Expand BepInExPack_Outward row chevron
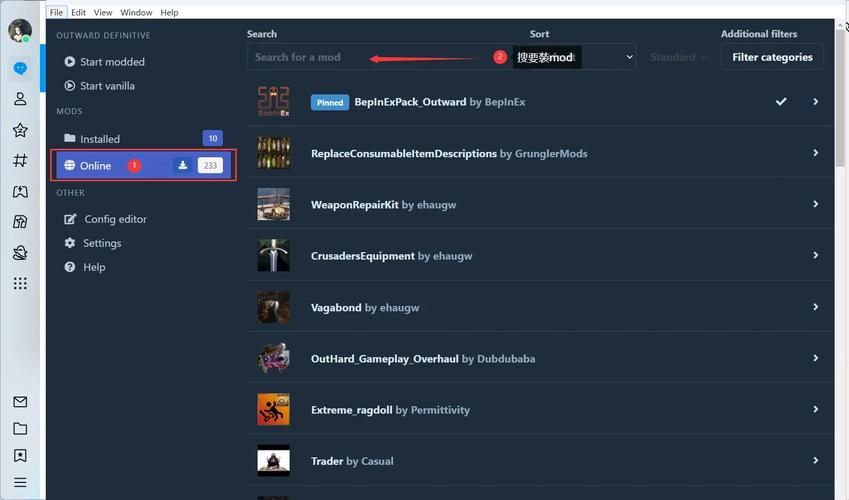Image resolution: width=849 pixels, height=500 pixels. click(x=815, y=102)
